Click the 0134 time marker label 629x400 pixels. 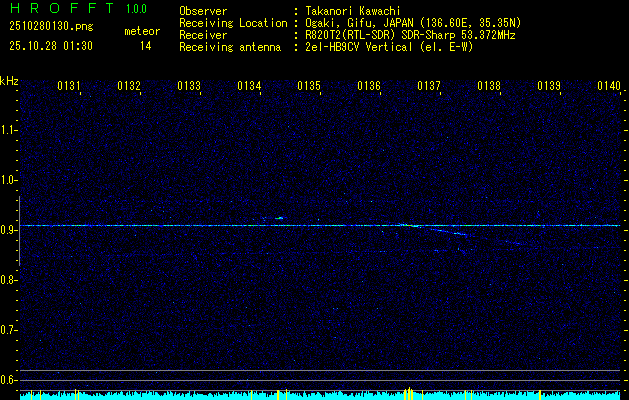click(x=249, y=85)
